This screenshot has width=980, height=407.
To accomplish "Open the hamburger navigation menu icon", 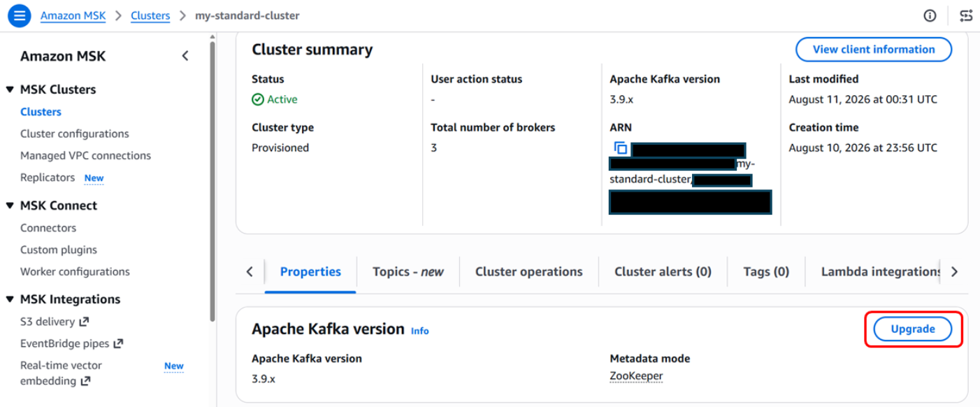I will point(19,15).
